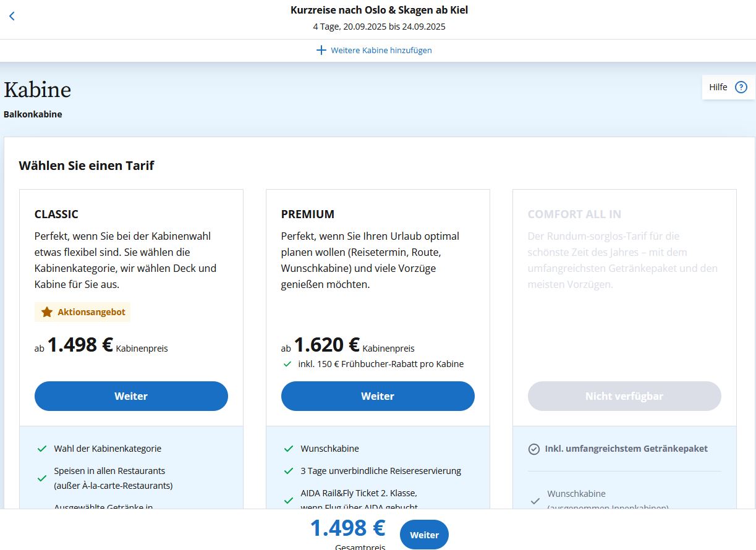Click the back arrow icon
This screenshot has width=756, height=550.
pos(12,16)
